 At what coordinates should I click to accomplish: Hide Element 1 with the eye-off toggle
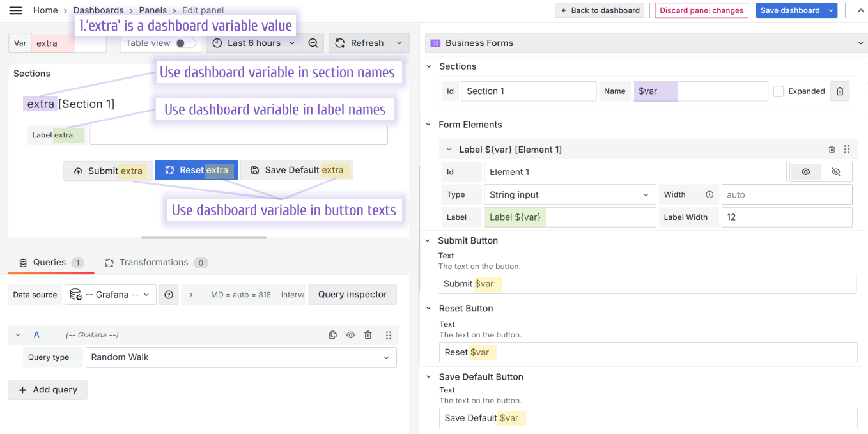[836, 171]
